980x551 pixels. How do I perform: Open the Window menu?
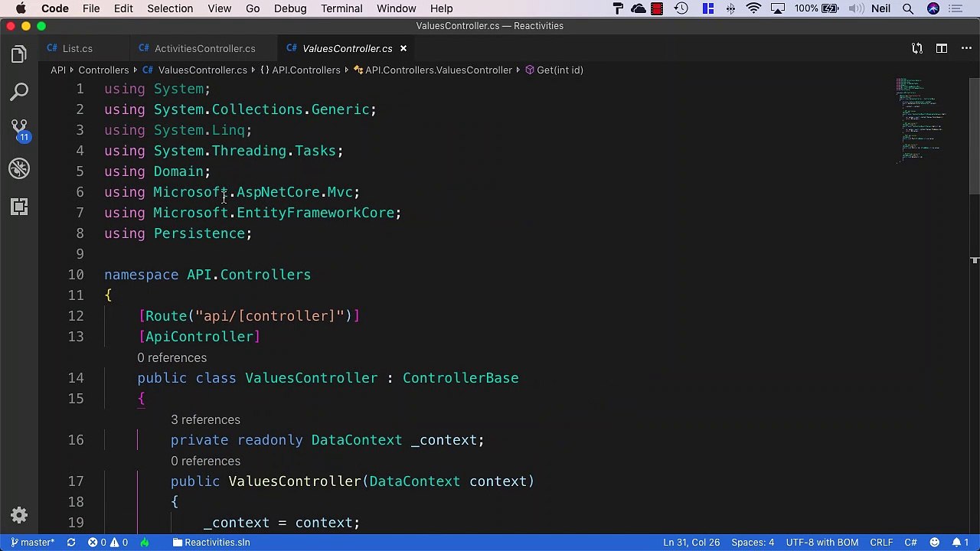397,8
